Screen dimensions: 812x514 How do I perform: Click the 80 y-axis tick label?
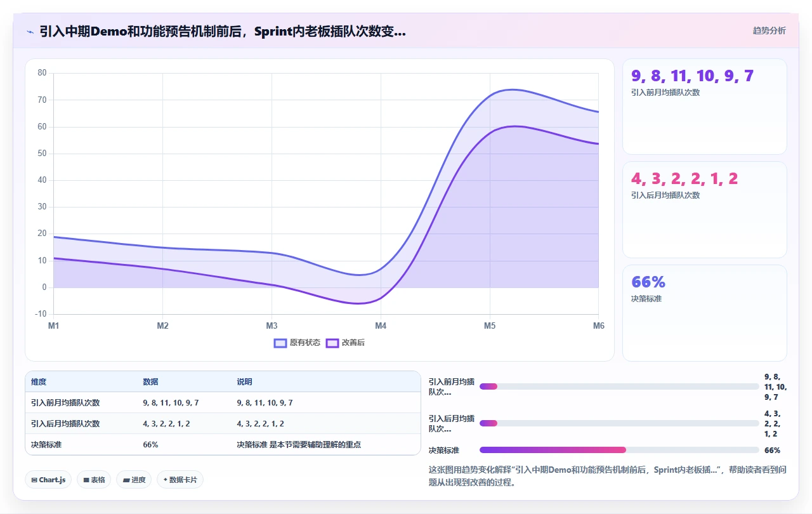click(43, 73)
